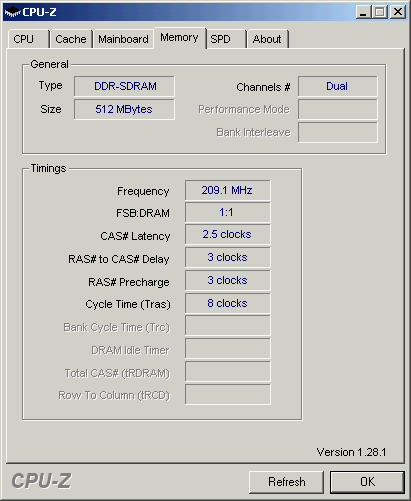This screenshot has height=501, width=411.
Task: Click the 209.1 MHz frequency value
Action: 228,190
